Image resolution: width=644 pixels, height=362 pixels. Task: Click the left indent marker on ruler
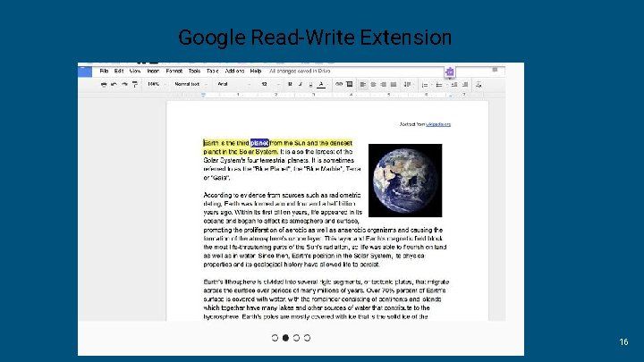coord(203,95)
